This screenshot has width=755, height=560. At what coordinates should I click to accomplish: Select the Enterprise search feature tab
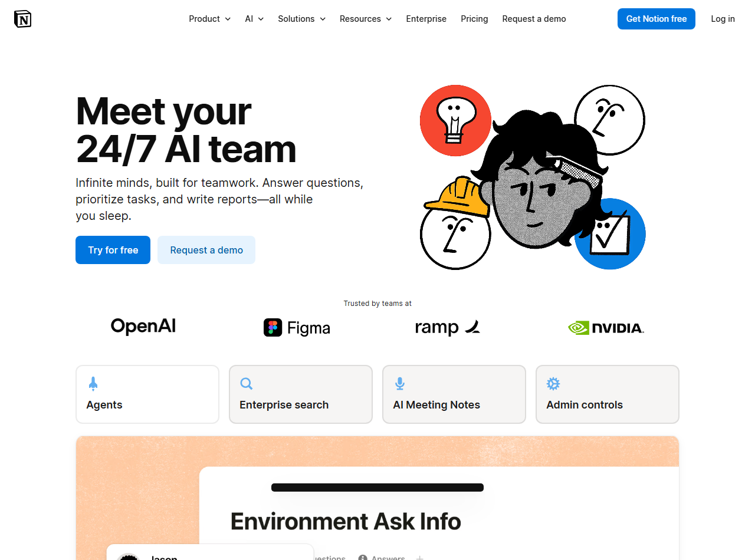[x=301, y=394]
